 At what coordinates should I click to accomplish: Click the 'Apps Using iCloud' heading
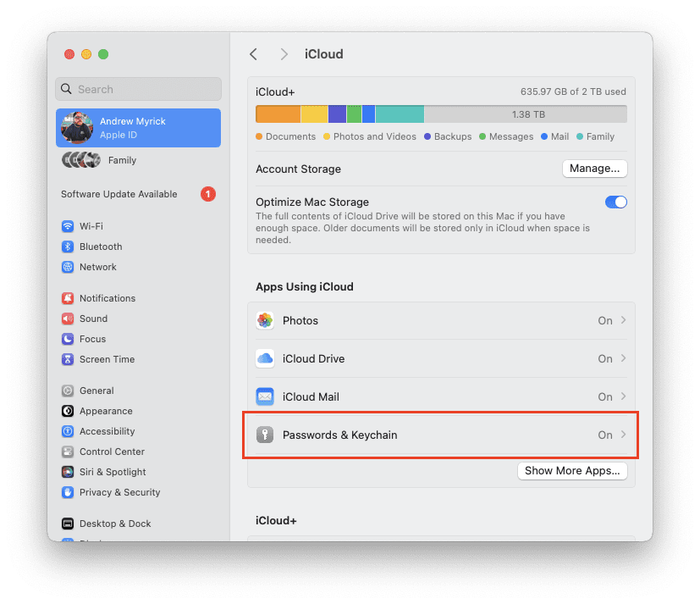[305, 287]
